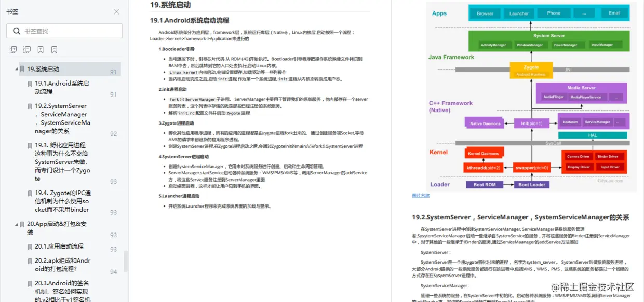The width and height of the screenshot is (644, 302).
Task: Click the flag icon beside 20.2.apk组成
Action: (30, 261)
